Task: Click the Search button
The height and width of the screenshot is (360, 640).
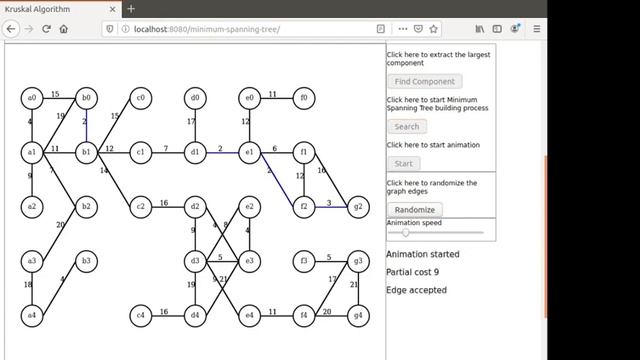Action: [407, 127]
